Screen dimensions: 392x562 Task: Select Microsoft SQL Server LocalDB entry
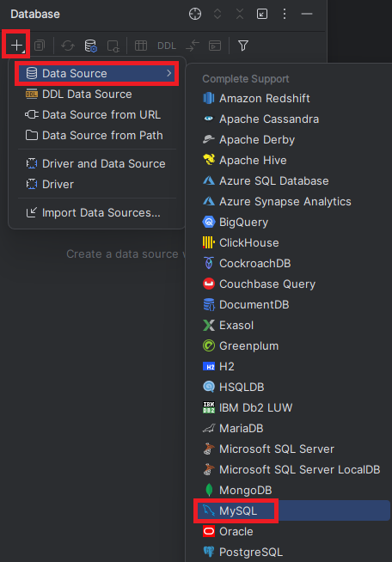pyautogui.click(x=292, y=469)
